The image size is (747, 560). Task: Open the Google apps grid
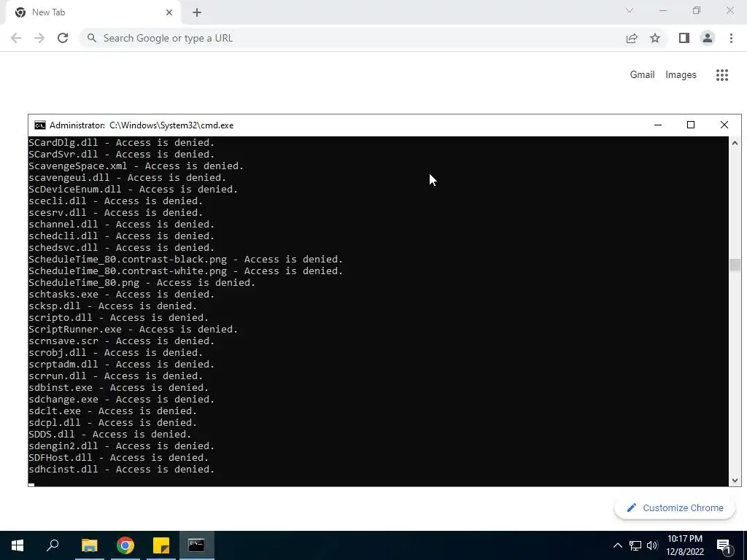[722, 75]
